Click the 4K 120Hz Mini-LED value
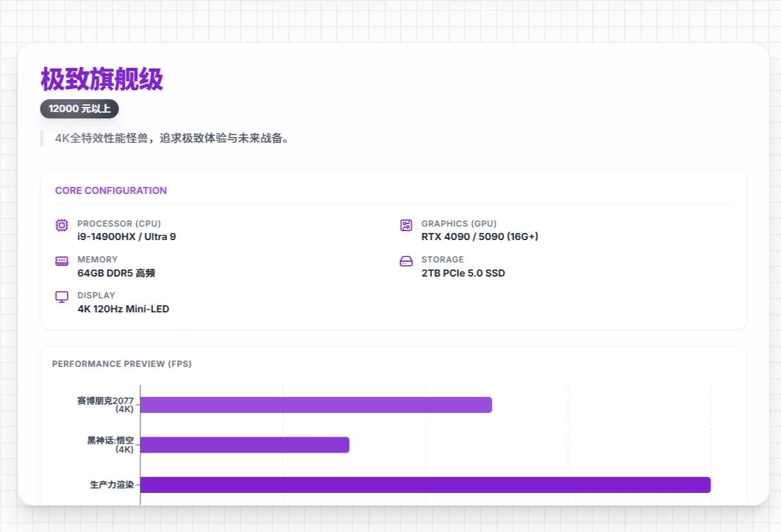The image size is (781, 532). [123, 309]
